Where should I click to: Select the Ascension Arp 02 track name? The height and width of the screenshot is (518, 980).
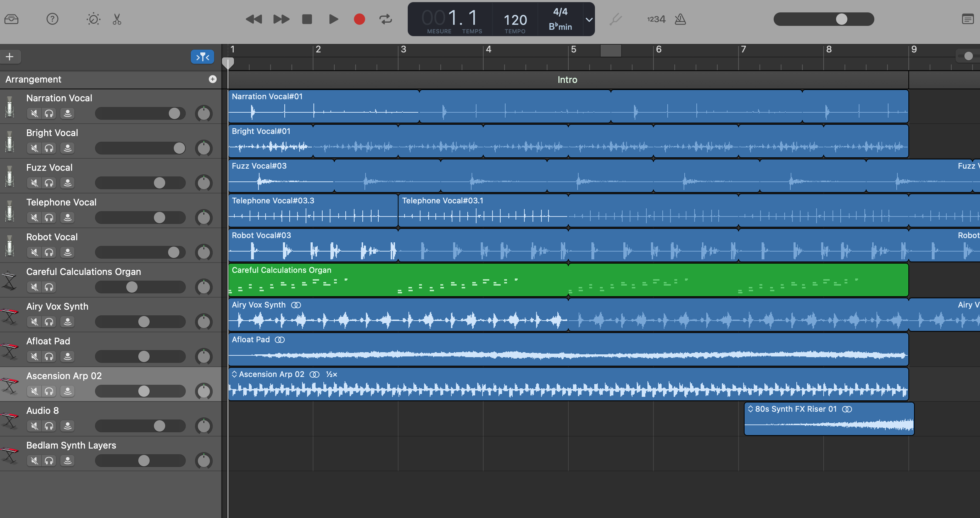[x=64, y=376]
